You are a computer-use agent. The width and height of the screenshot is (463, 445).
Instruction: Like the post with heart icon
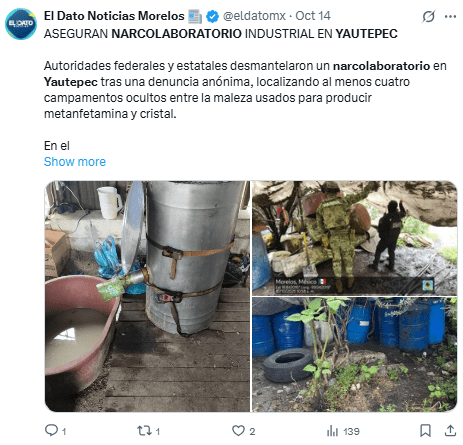(238, 431)
